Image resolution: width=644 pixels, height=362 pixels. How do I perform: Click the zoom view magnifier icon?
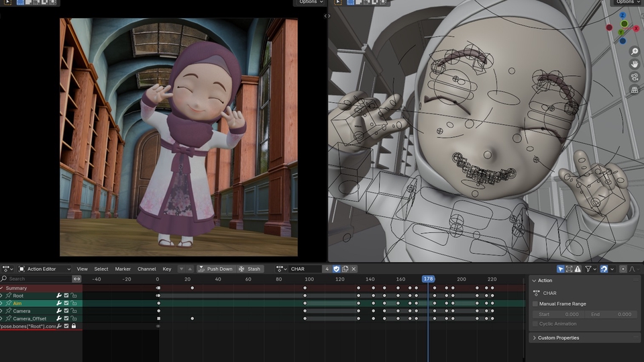(x=634, y=51)
